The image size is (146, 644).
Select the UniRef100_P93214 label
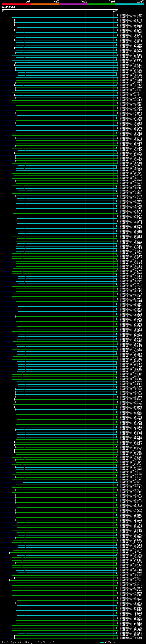pos(131,613)
